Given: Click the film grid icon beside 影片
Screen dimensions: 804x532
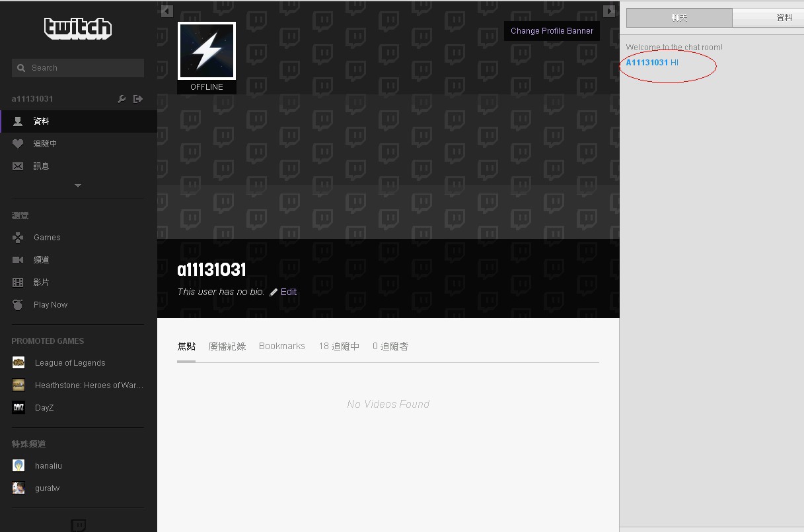Looking at the screenshot, I should click(x=18, y=283).
